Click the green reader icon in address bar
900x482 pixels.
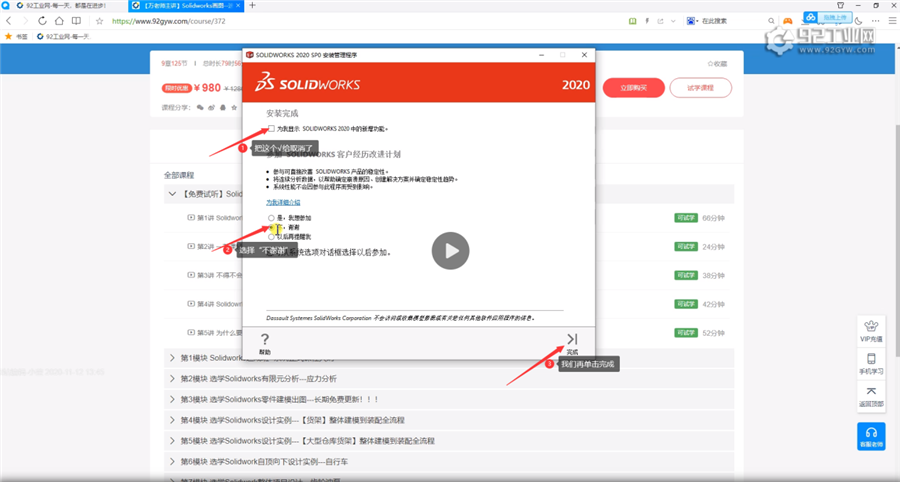click(x=633, y=21)
